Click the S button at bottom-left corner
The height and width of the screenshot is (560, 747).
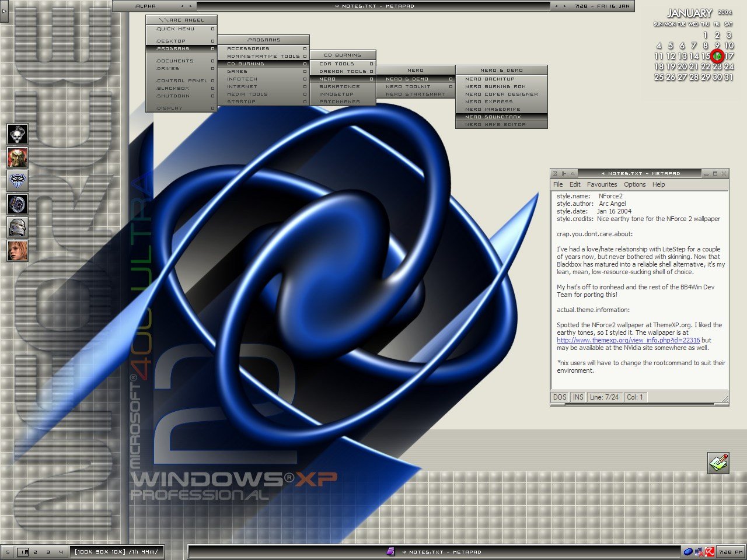8,551
